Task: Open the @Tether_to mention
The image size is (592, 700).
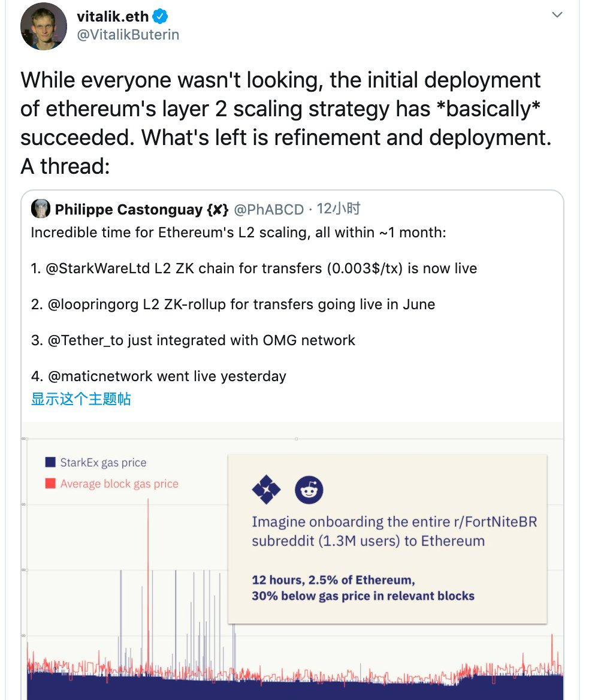Action: click(x=85, y=340)
